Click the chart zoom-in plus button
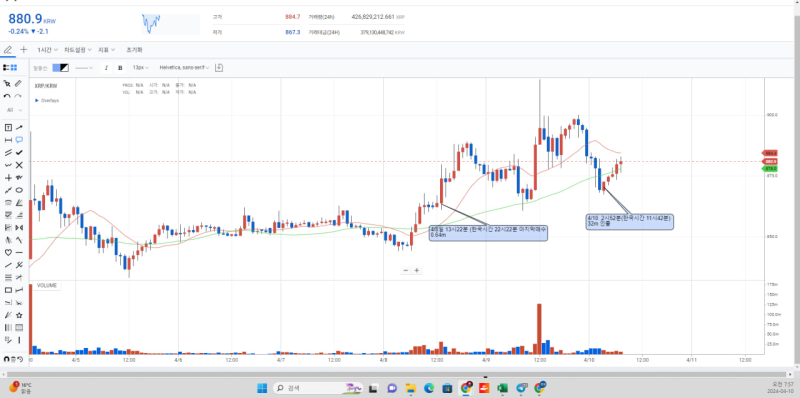 (417, 270)
